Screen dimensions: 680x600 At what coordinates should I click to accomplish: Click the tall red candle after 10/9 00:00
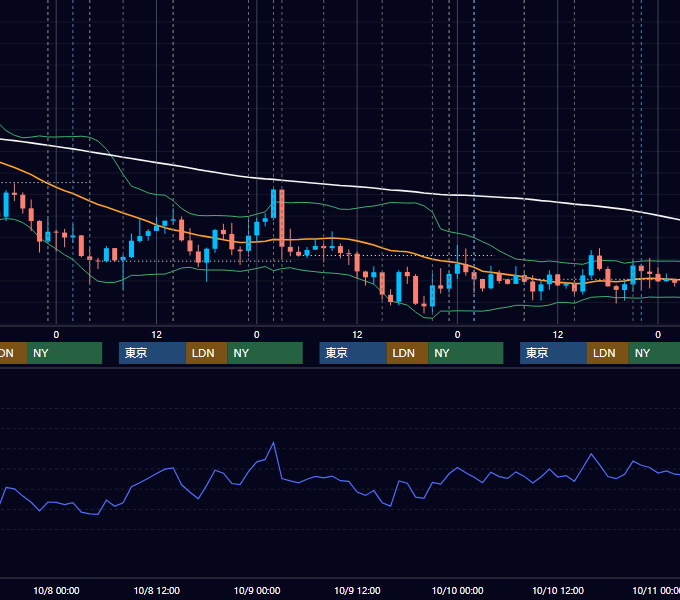click(x=282, y=218)
